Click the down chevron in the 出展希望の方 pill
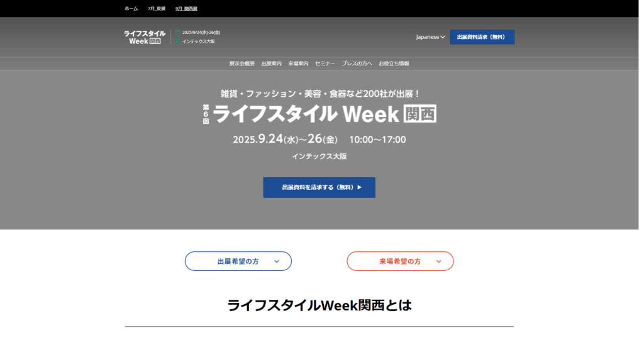 pos(277,261)
